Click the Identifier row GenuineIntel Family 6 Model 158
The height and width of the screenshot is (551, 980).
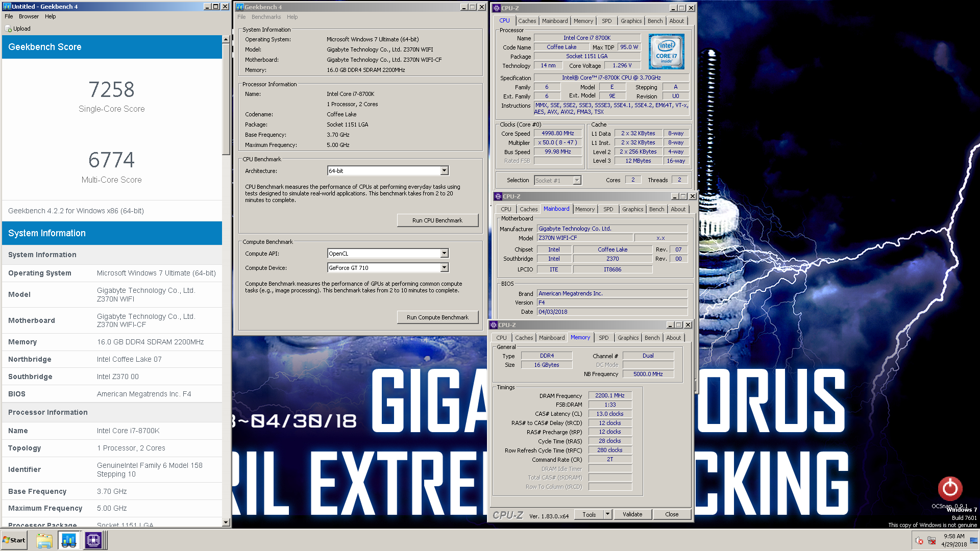coord(112,469)
